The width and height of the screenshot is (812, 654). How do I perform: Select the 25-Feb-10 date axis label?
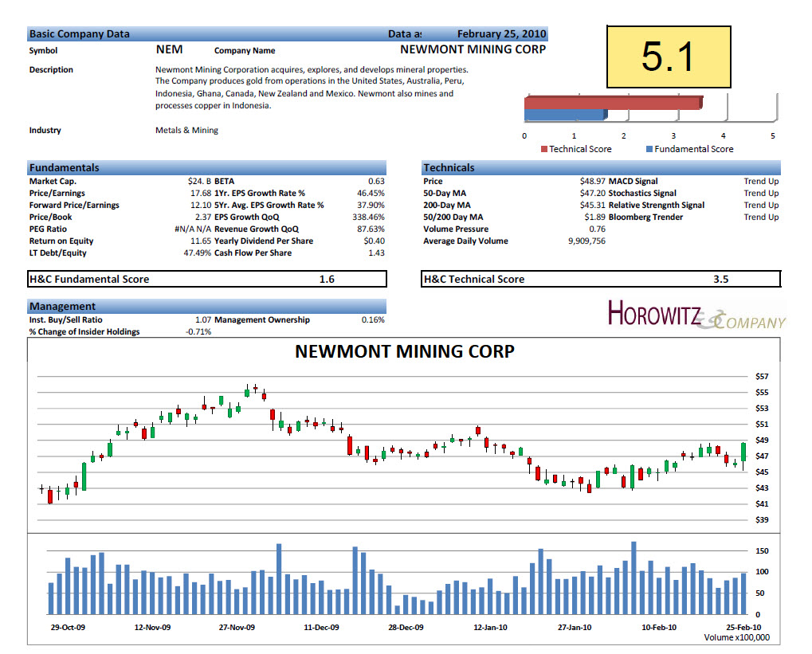743,628
